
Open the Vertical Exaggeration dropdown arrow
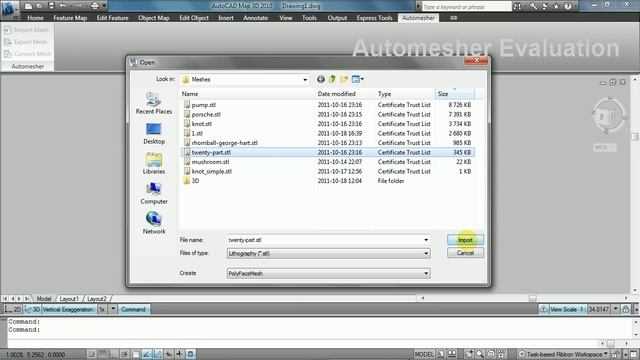113,309
